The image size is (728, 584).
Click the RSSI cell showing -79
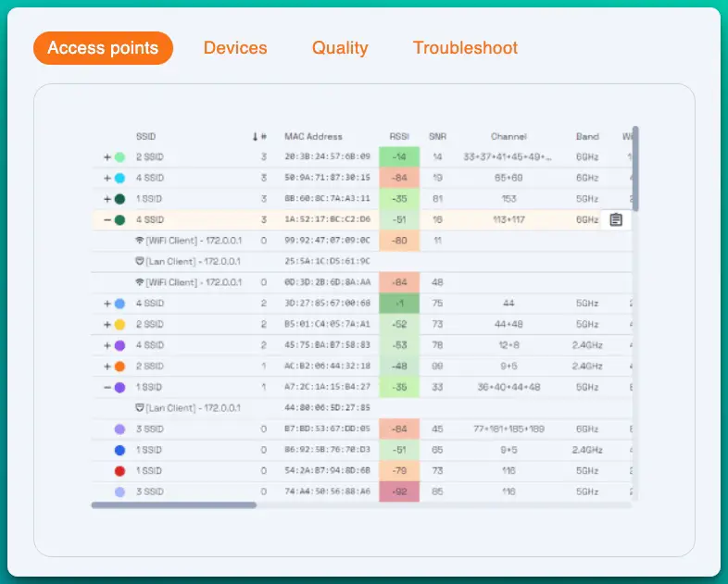click(x=399, y=471)
